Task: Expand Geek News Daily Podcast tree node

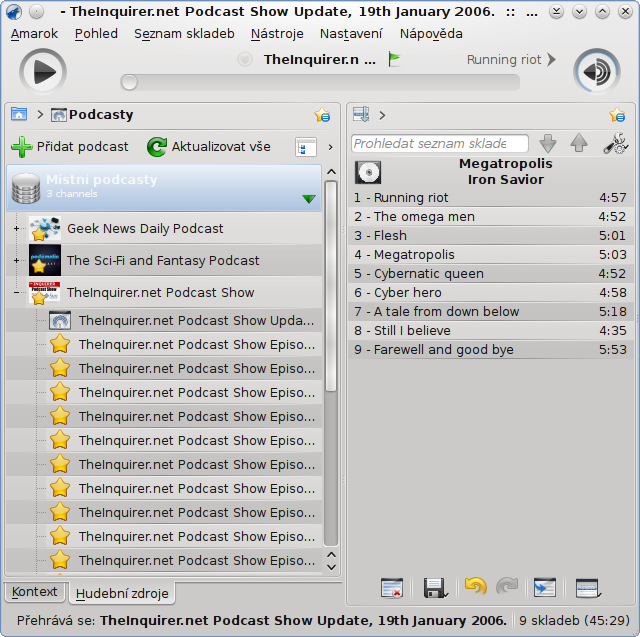Action: pyautogui.click(x=16, y=229)
